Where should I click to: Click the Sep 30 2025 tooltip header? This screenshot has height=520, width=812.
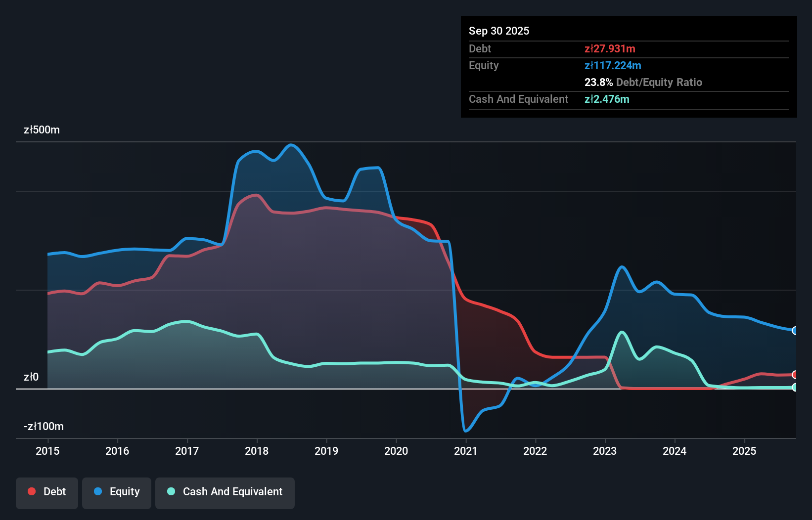pos(499,31)
